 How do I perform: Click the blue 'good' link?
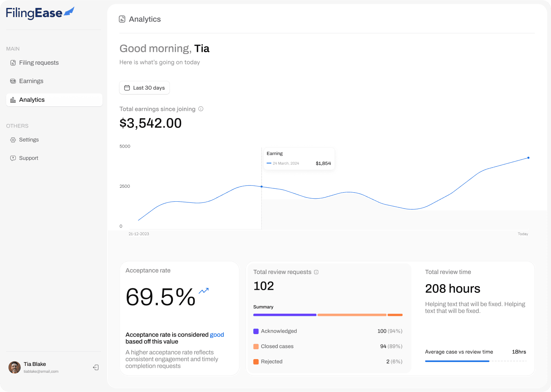[217, 335]
